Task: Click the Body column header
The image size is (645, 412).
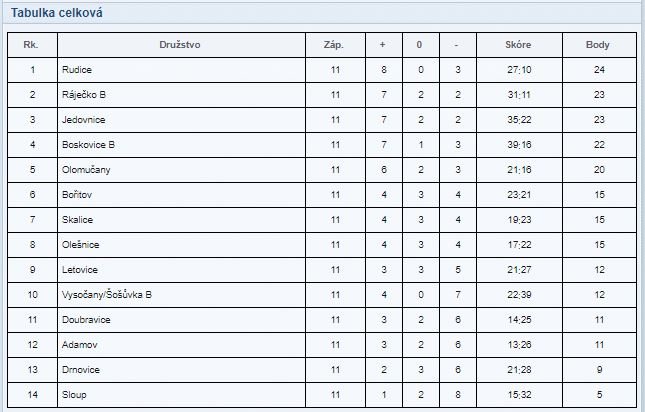Action: coord(597,45)
